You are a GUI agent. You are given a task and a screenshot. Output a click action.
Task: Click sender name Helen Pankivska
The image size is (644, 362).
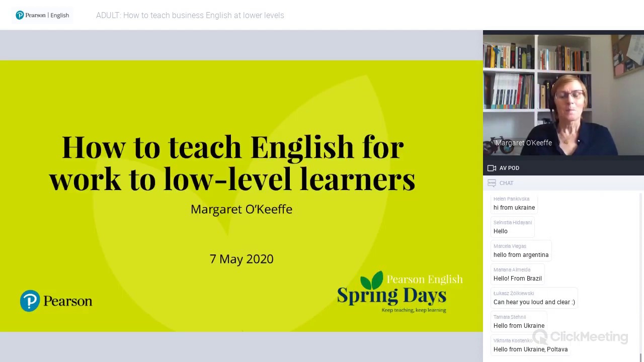coord(511,199)
